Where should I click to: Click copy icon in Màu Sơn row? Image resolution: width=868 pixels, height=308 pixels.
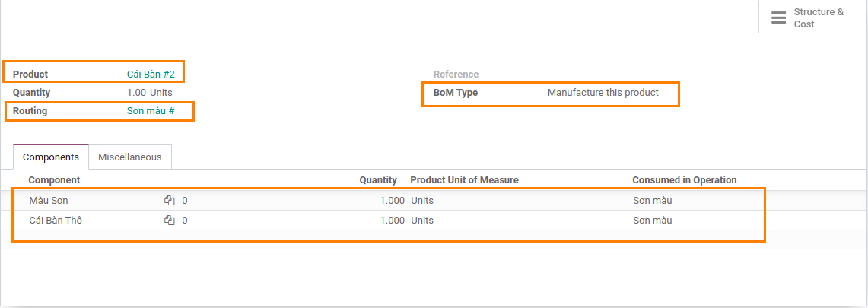coord(170,201)
